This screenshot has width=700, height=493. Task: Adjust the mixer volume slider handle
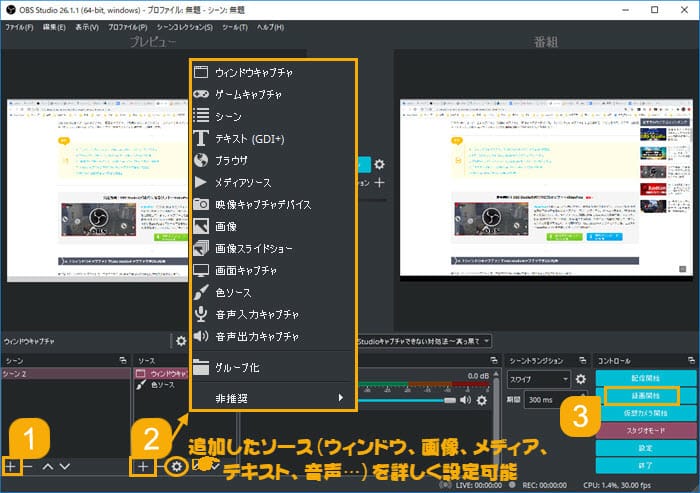(x=450, y=400)
